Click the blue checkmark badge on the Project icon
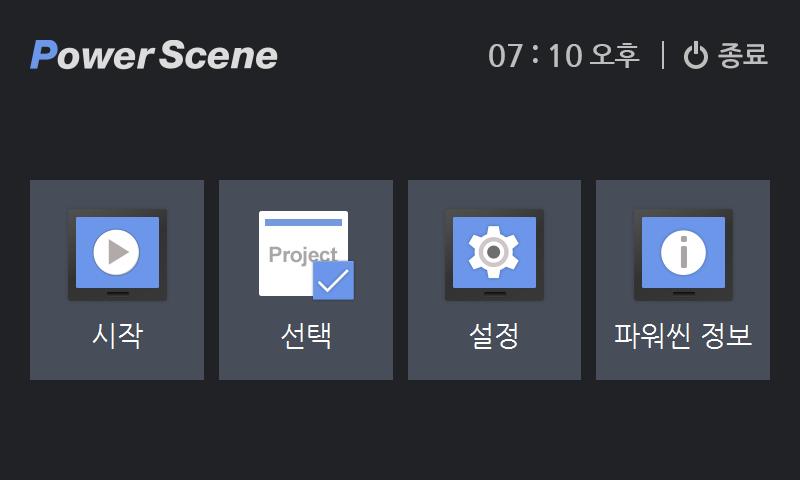The width and height of the screenshot is (800, 480). [333, 280]
